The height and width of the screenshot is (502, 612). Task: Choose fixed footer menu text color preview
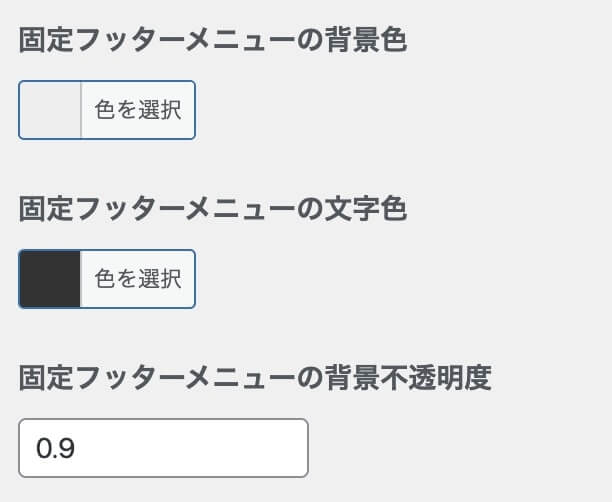point(50,279)
